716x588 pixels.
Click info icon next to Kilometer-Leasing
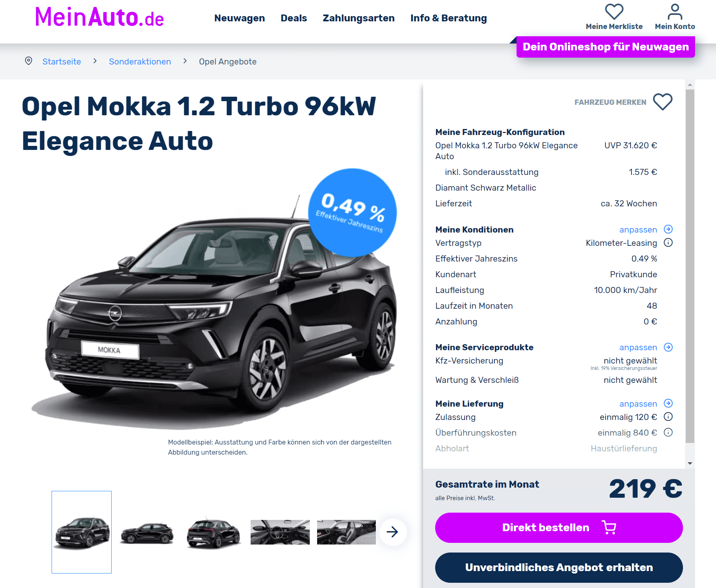click(x=668, y=243)
